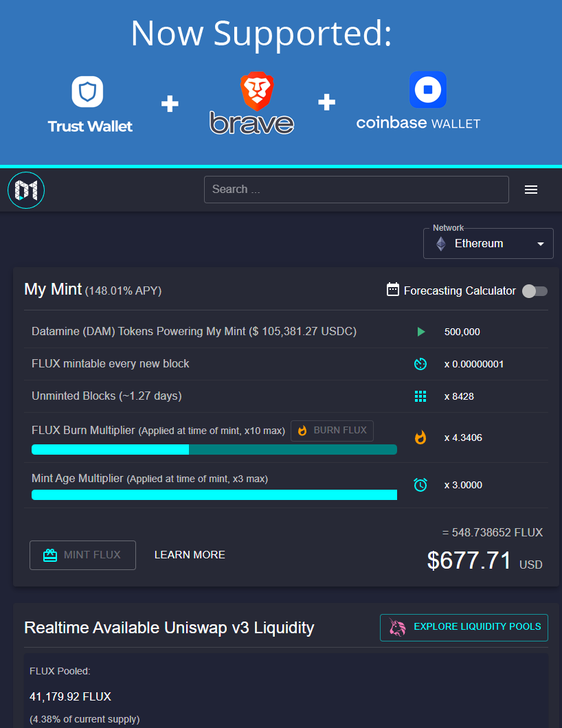Screen dimensions: 562x728
Task: Click the grid icon on Unminted Blocks row
Action: [x=420, y=396]
